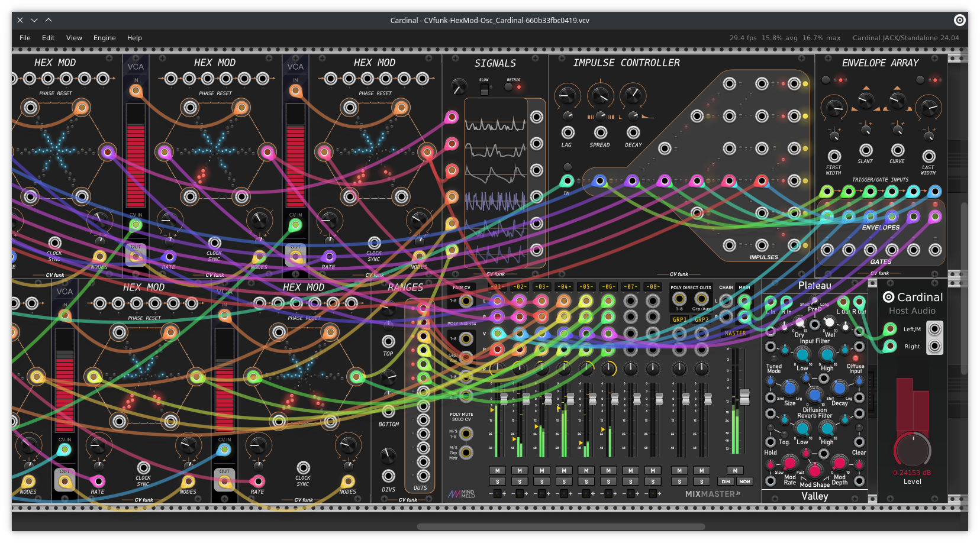Click the Plateau Size knob
Viewport: 980px width, 543px height.
[x=789, y=388]
